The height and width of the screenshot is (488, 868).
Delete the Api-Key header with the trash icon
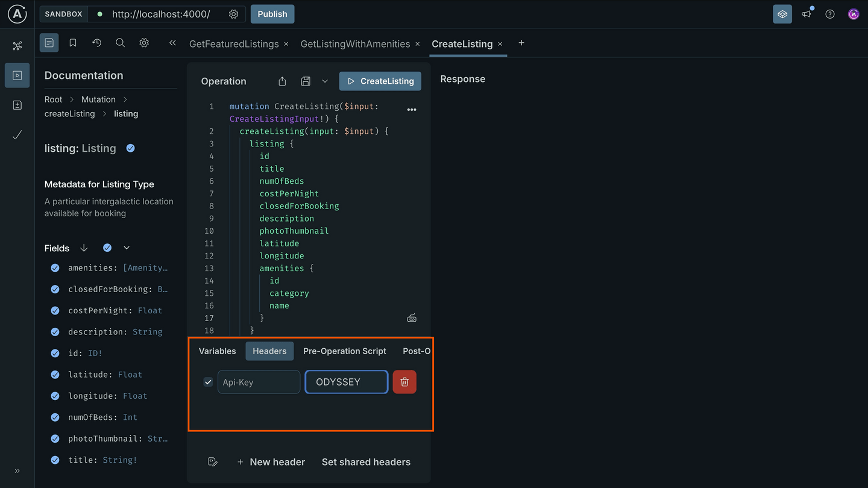404,381
